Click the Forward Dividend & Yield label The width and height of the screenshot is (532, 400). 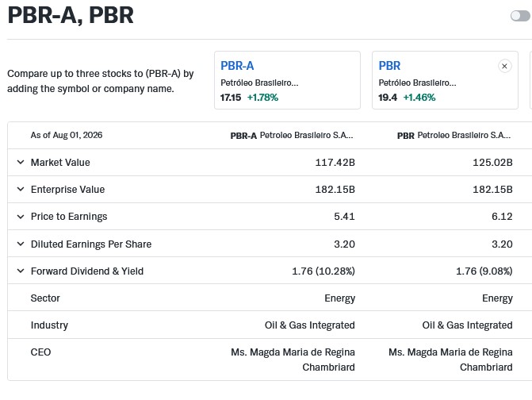pyautogui.click(x=87, y=271)
